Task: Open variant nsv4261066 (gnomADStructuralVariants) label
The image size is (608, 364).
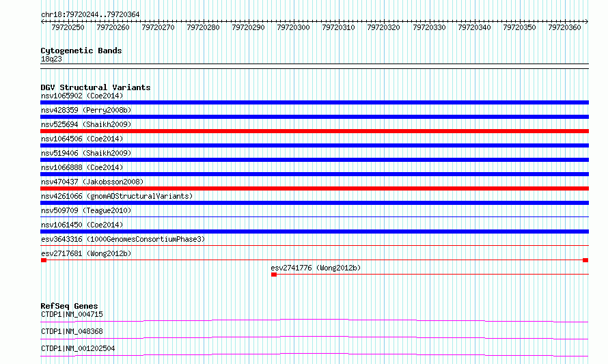Action: click(117, 196)
